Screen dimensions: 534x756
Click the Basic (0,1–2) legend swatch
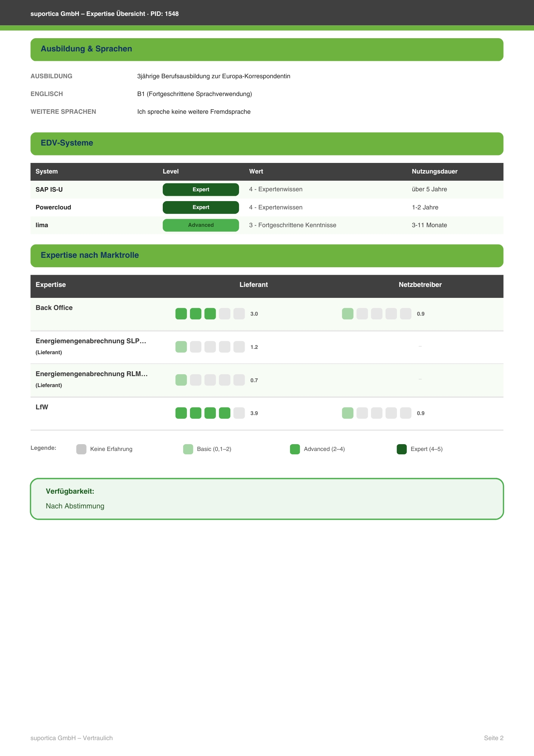188,449
